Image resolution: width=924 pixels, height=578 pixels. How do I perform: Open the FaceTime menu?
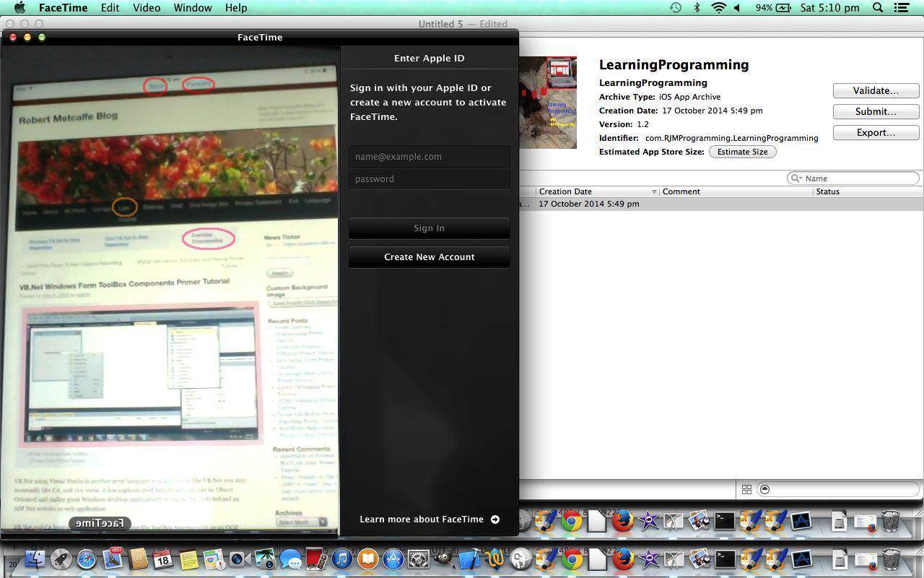click(63, 8)
